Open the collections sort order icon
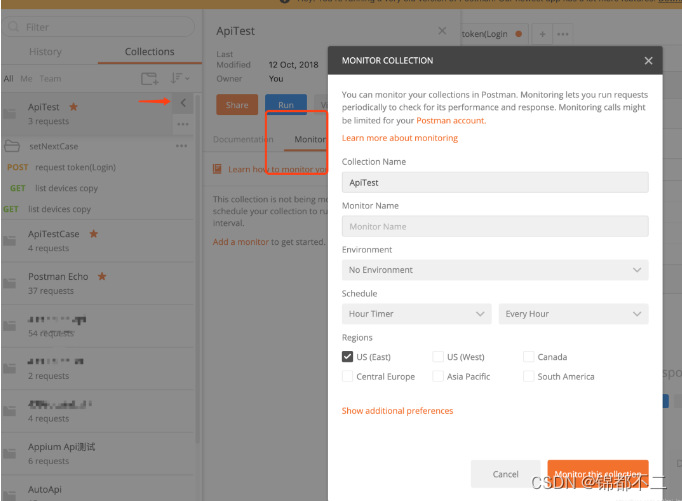Viewport: 682px width, 501px height. click(179, 78)
